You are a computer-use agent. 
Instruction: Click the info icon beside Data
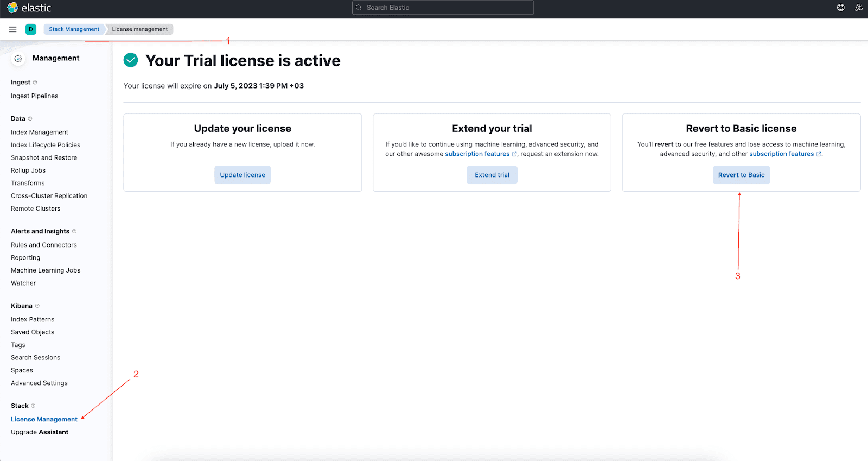point(30,119)
